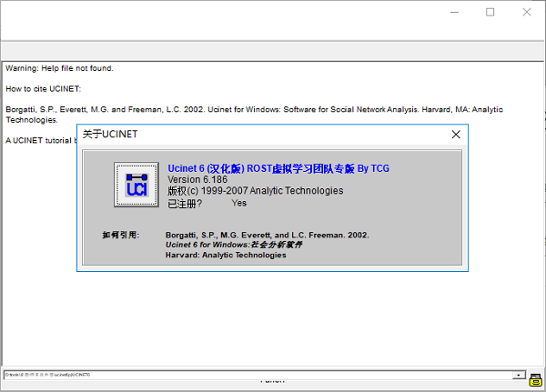546x392 pixels.
Task: Click the UCI logo icon button
Action: click(x=136, y=185)
